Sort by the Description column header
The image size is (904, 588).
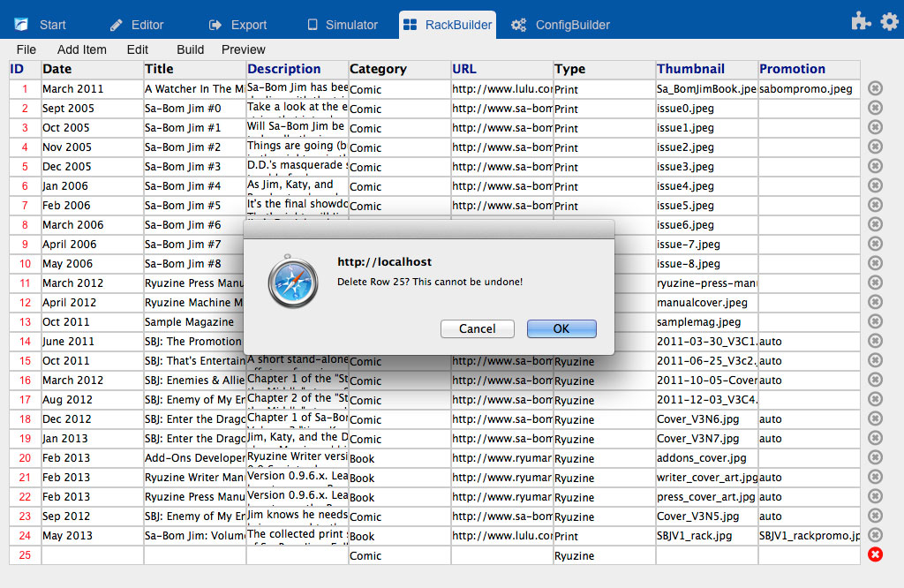click(284, 69)
